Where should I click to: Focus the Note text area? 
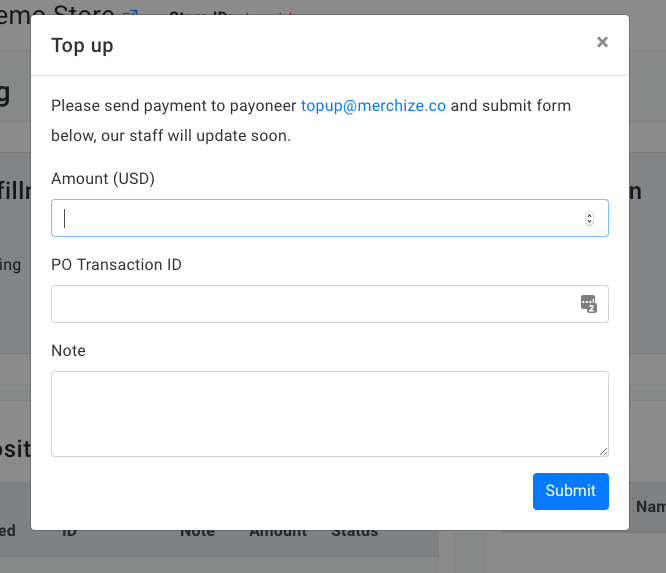(x=330, y=414)
